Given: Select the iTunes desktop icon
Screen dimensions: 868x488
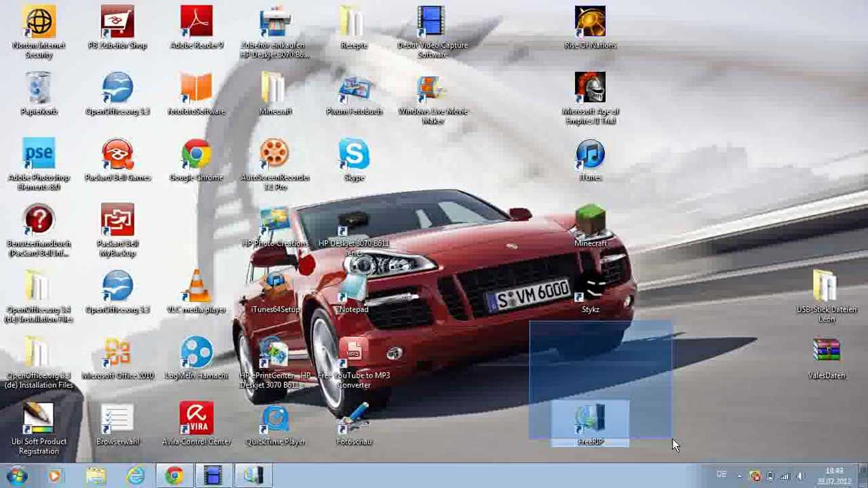Looking at the screenshot, I should tap(590, 161).
